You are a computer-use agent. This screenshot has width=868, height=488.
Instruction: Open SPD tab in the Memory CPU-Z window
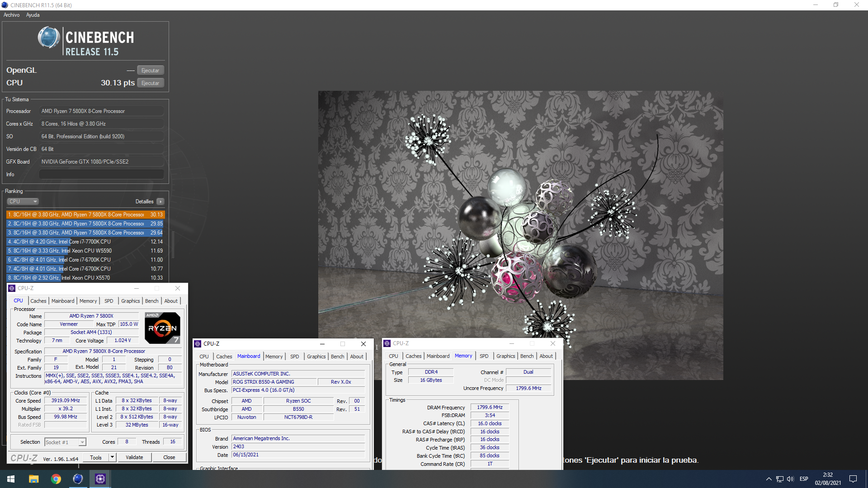click(x=484, y=356)
